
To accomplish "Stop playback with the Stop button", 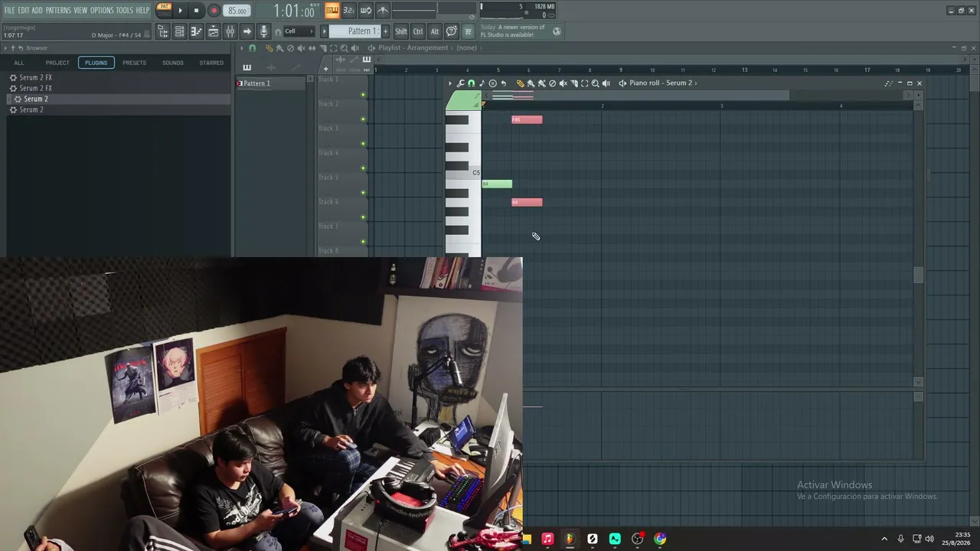I will [x=197, y=11].
